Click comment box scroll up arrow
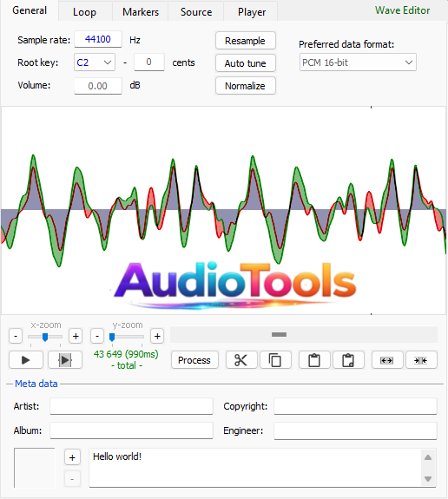Screen dimensions: 448x499 pyautogui.click(x=428, y=457)
